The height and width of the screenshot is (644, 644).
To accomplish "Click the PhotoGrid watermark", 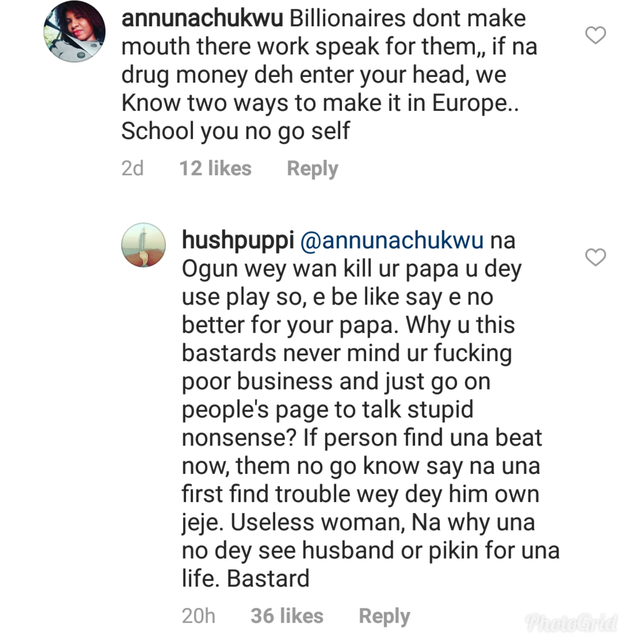I will (571, 623).
